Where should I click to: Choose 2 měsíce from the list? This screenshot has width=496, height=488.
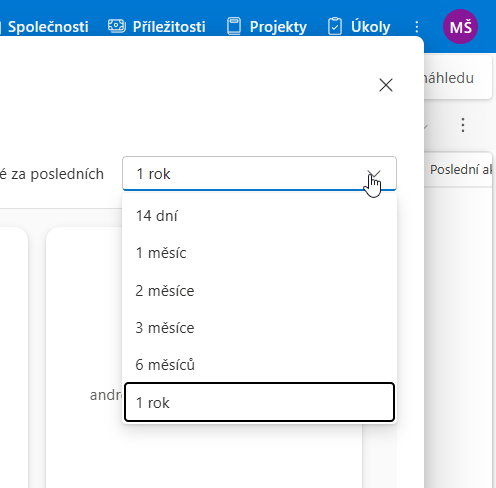click(x=259, y=291)
